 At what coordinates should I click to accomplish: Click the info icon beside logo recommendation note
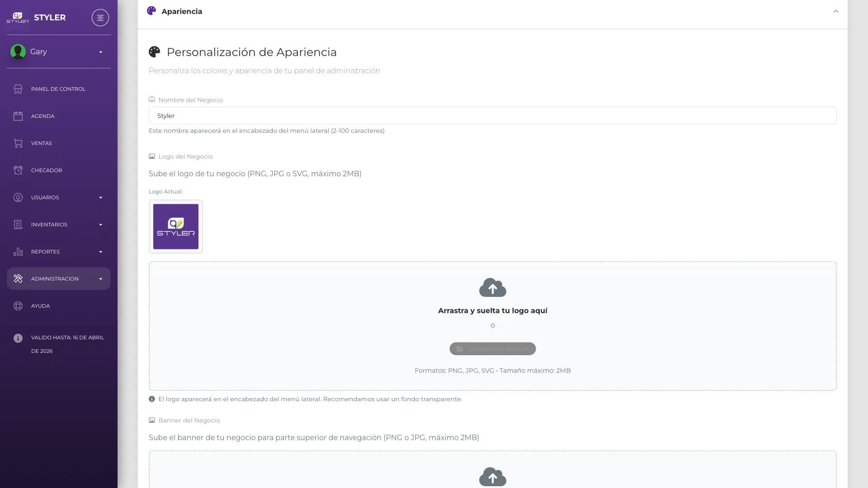pyautogui.click(x=152, y=399)
